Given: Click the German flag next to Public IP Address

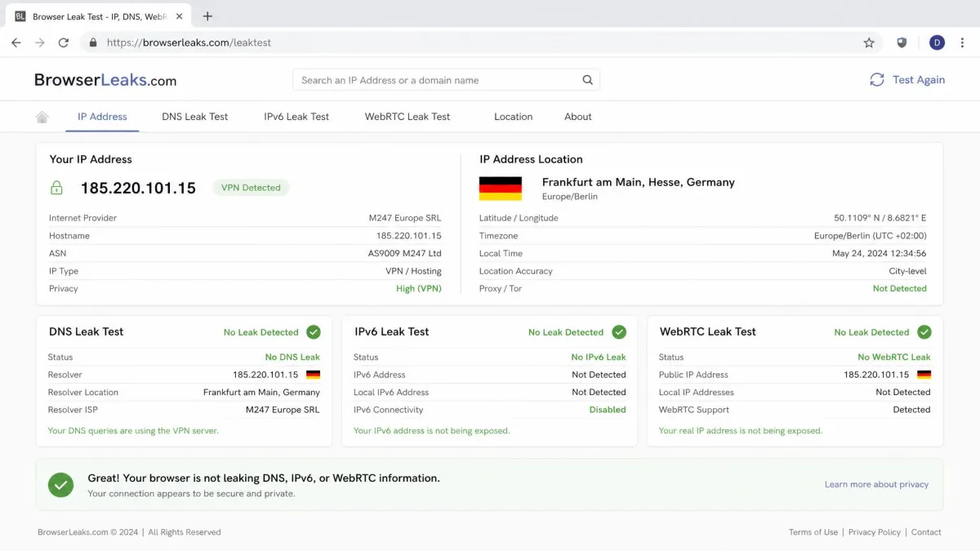Looking at the screenshot, I should pos(924,375).
